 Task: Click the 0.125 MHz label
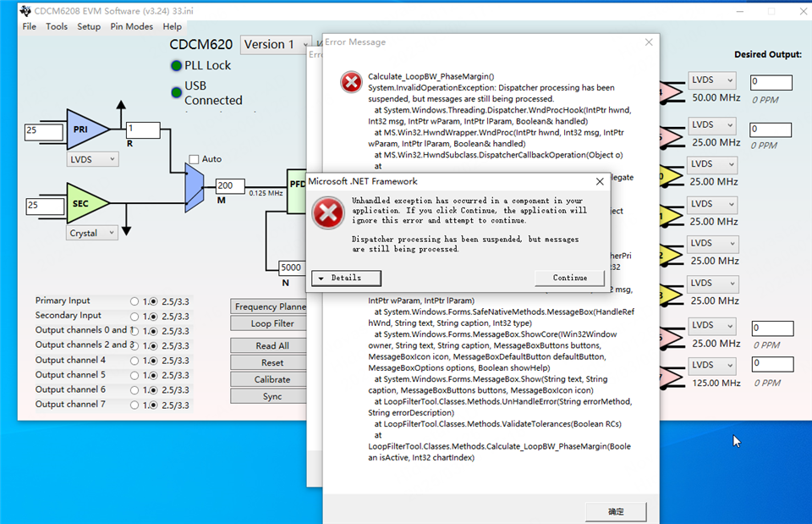[x=266, y=193]
